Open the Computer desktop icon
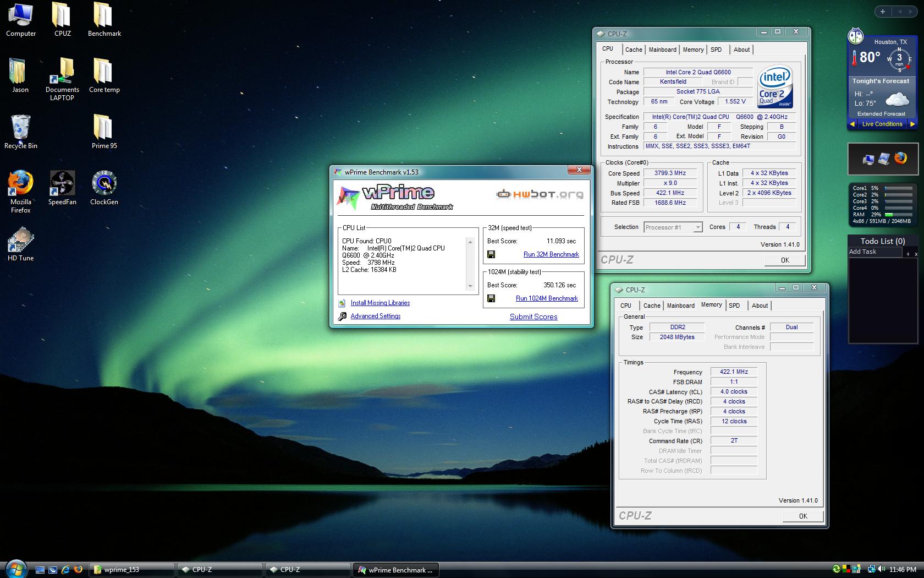This screenshot has width=924, height=578. (x=20, y=20)
